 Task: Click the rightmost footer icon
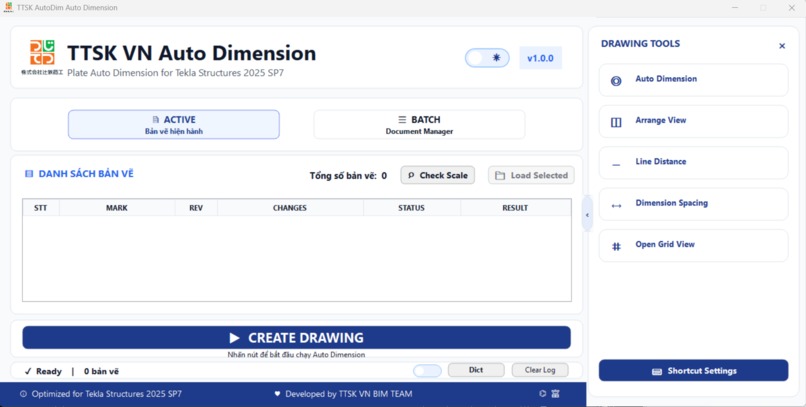(555, 394)
